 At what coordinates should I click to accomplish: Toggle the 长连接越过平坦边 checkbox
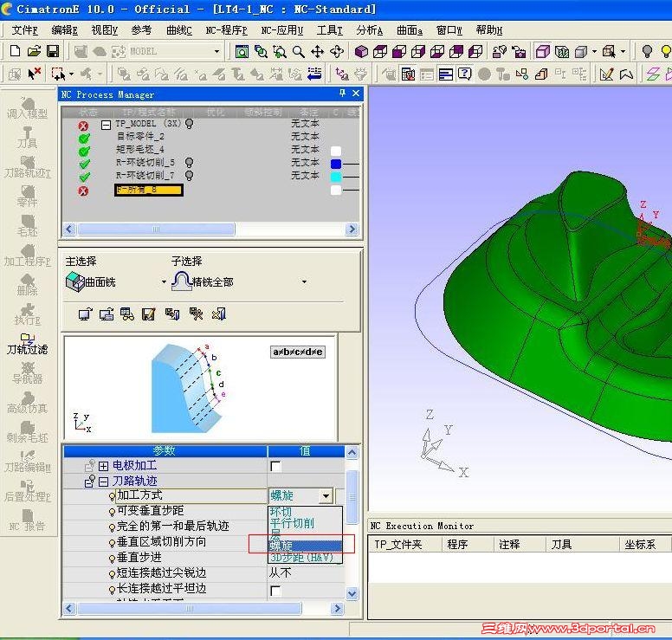275,592
